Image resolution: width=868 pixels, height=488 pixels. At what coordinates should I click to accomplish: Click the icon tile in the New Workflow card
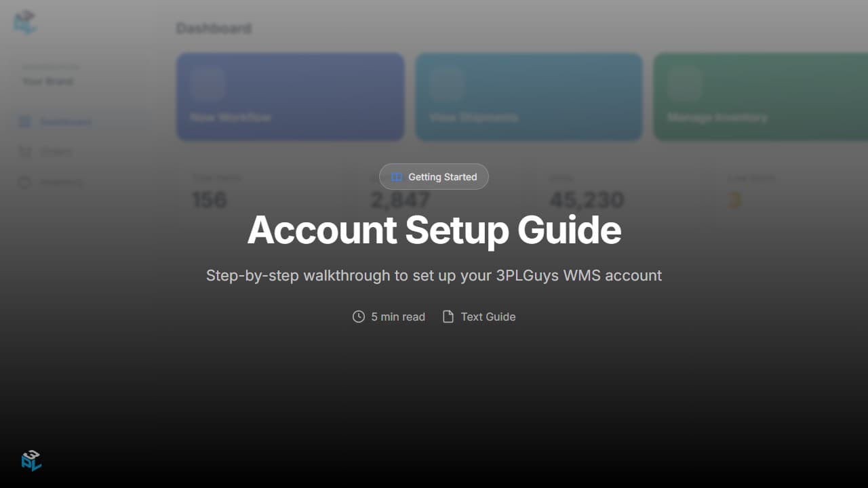[208, 84]
